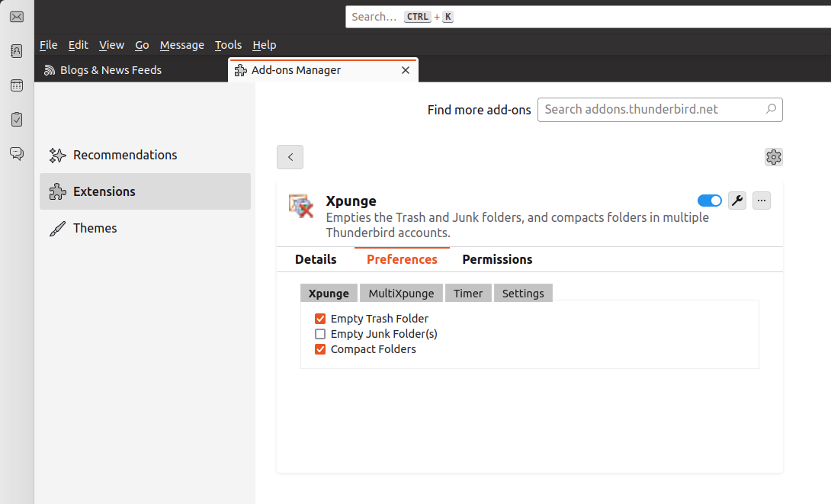Viewport: 831px width, 504px height.
Task: Select Recommendations in the sidebar
Action: click(125, 155)
